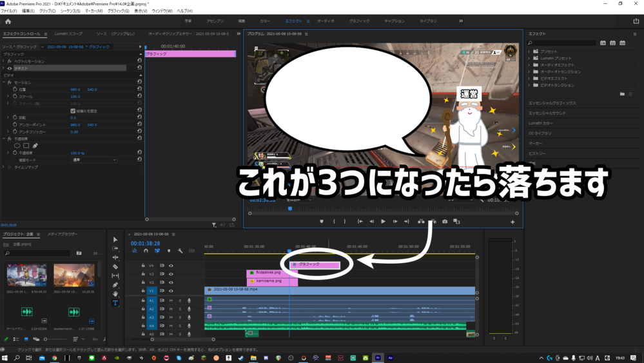Mute audio track A1
644x363 pixels.
coord(171,300)
